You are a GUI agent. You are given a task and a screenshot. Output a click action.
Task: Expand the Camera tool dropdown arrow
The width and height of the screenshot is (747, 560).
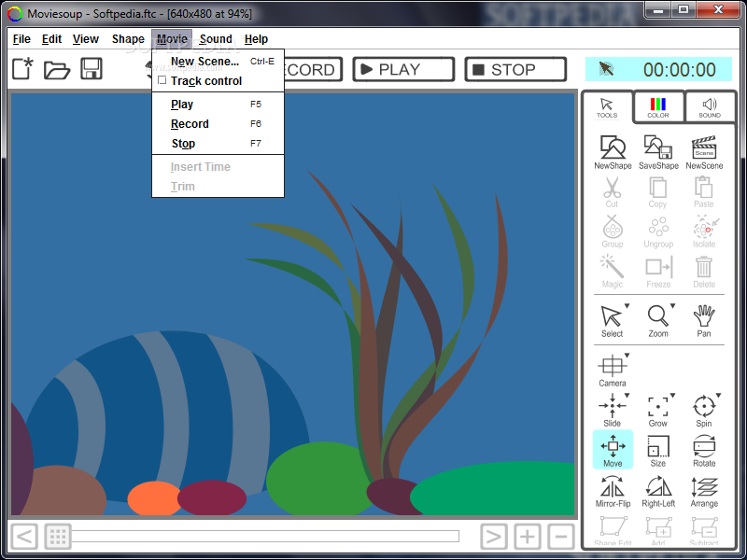coord(627,356)
